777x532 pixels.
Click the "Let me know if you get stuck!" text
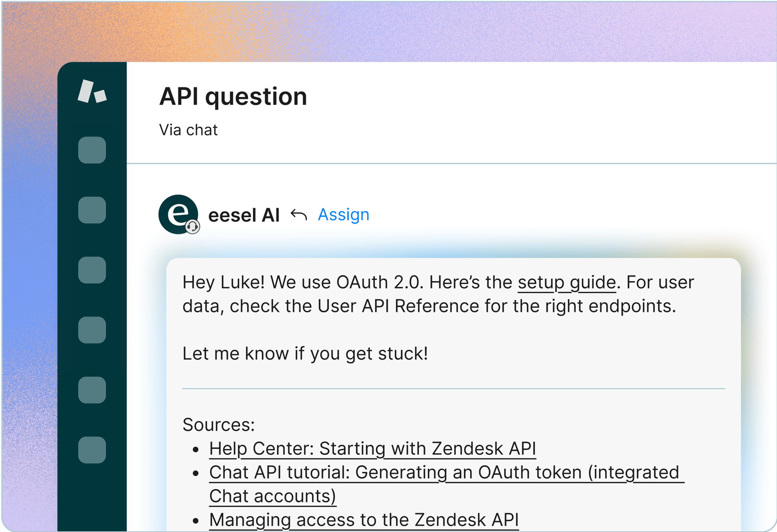[x=305, y=354]
